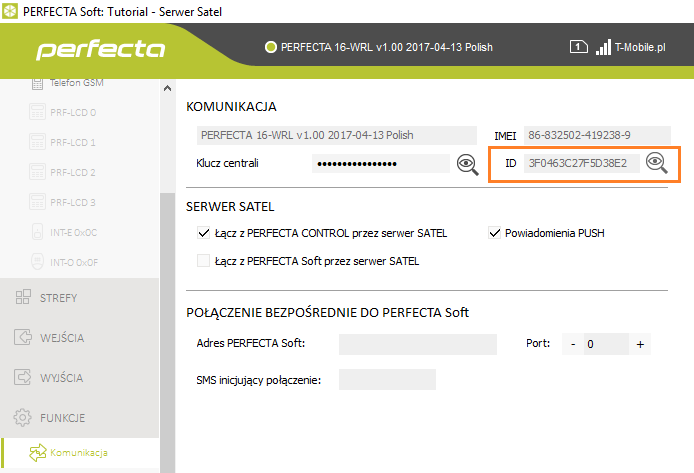Increase Port value with plus

[x=640, y=344]
